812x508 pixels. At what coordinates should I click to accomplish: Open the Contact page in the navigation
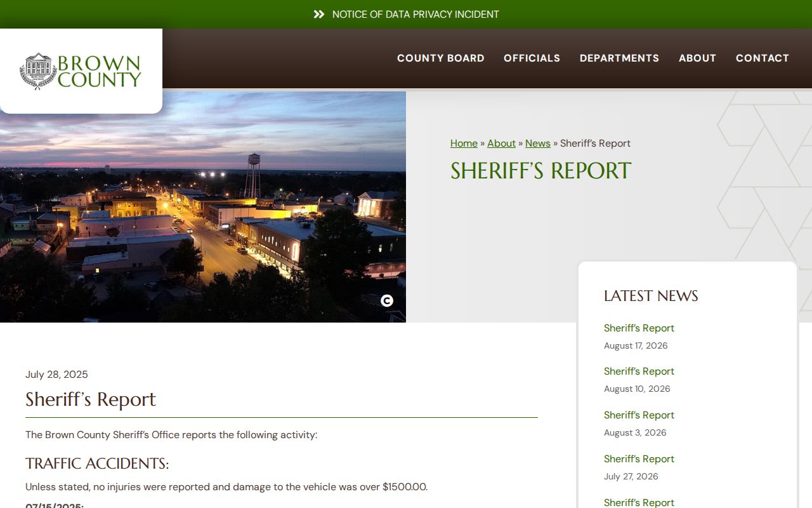click(x=763, y=58)
